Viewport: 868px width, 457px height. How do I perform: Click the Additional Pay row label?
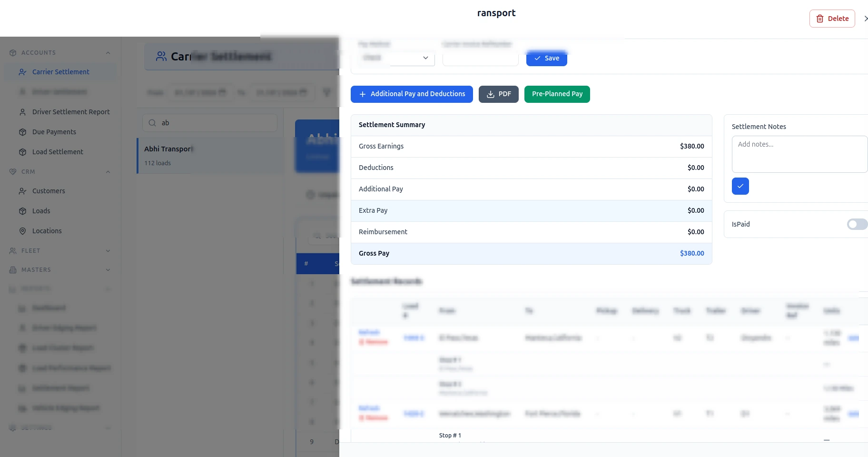tap(381, 189)
